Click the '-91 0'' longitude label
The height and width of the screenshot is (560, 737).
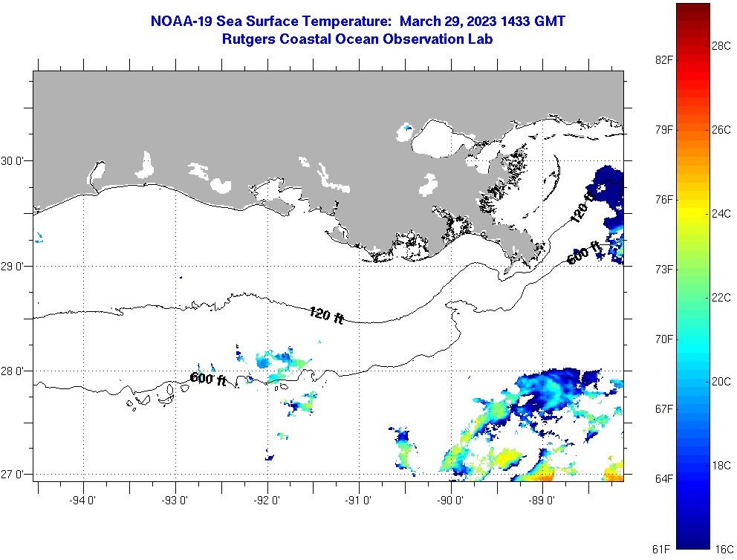[359, 500]
